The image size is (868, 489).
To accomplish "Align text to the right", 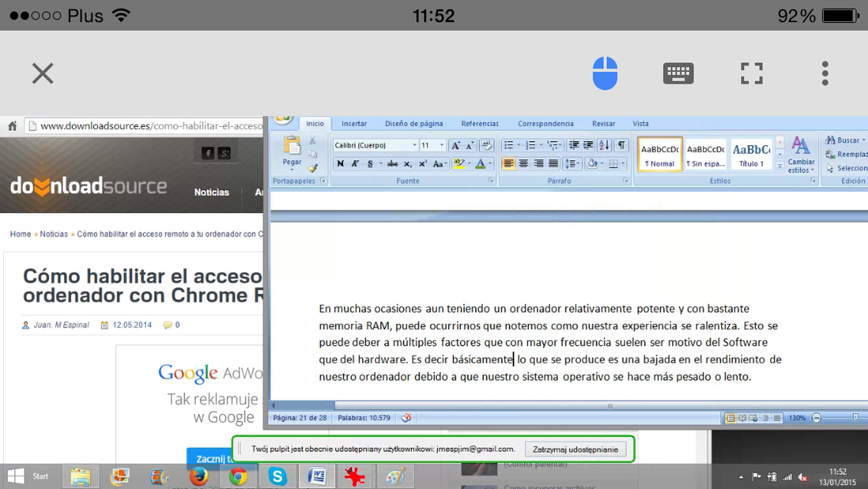I will (538, 164).
